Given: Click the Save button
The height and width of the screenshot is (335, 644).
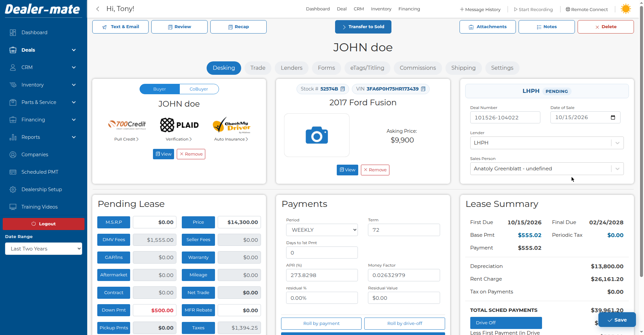Looking at the screenshot, I should [617, 320].
